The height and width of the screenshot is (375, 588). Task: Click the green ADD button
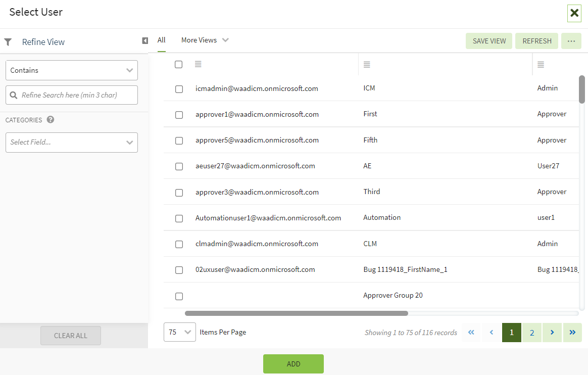293,364
